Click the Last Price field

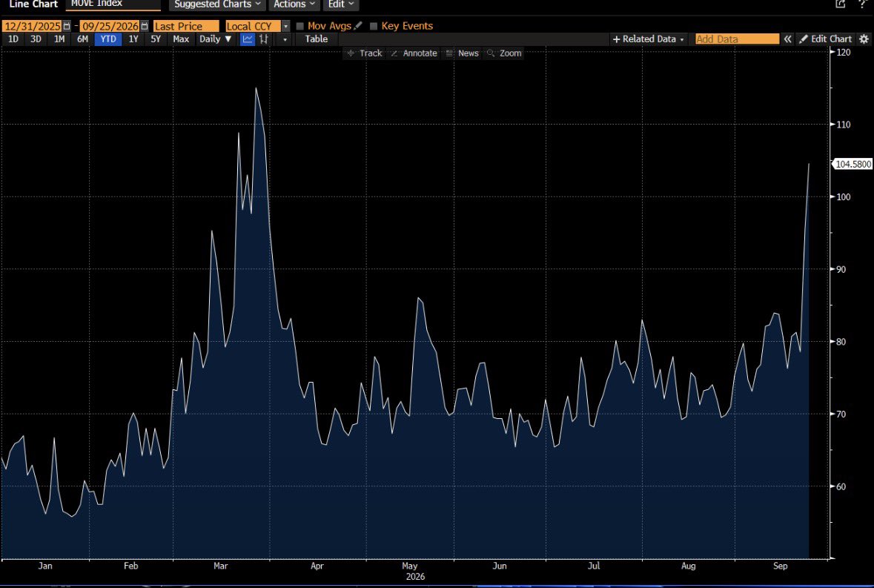[x=186, y=26]
